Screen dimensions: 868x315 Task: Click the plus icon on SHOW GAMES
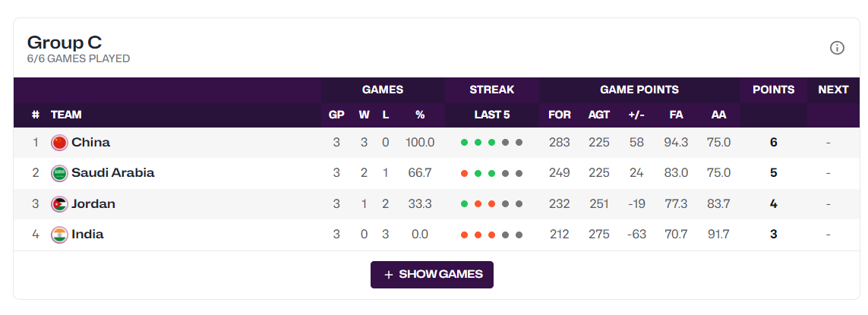tap(389, 275)
